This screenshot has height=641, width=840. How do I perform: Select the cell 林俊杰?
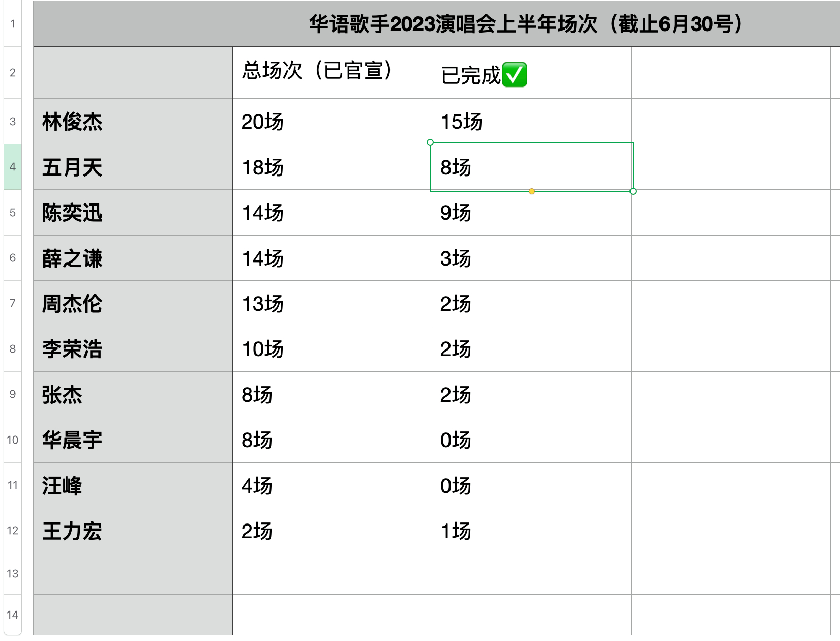pos(133,122)
